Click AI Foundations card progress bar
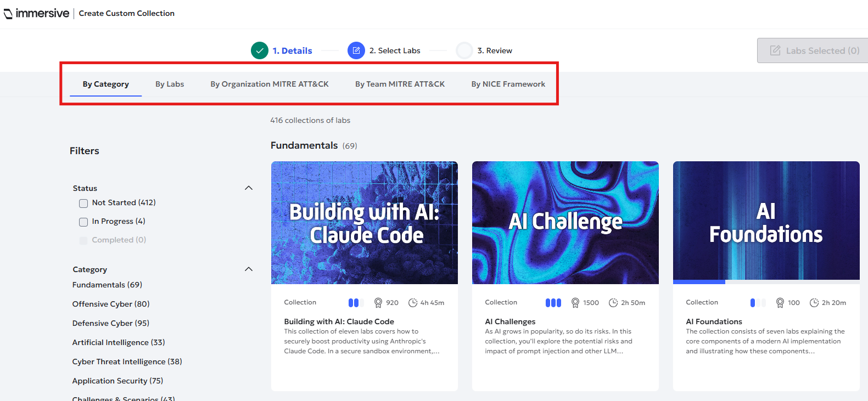The height and width of the screenshot is (401, 868). pyautogui.click(x=766, y=282)
